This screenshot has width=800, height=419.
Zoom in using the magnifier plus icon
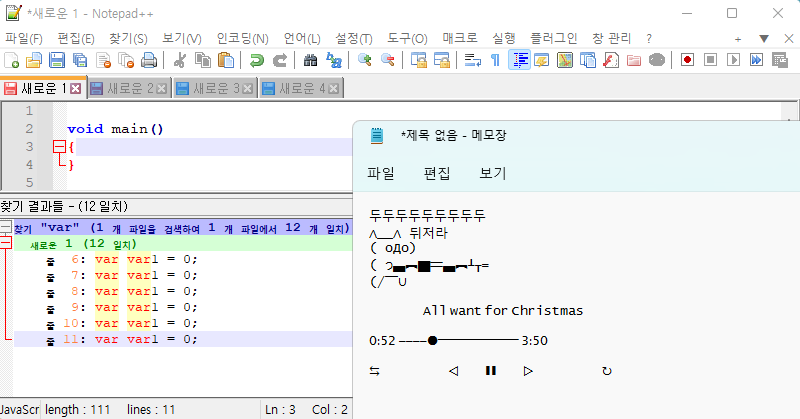click(364, 60)
